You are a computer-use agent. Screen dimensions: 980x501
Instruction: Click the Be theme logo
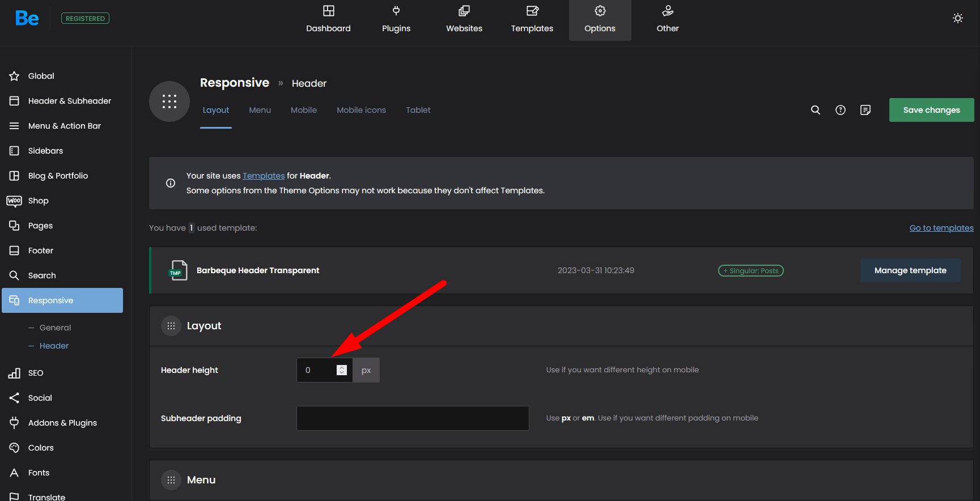tap(27, 18)
